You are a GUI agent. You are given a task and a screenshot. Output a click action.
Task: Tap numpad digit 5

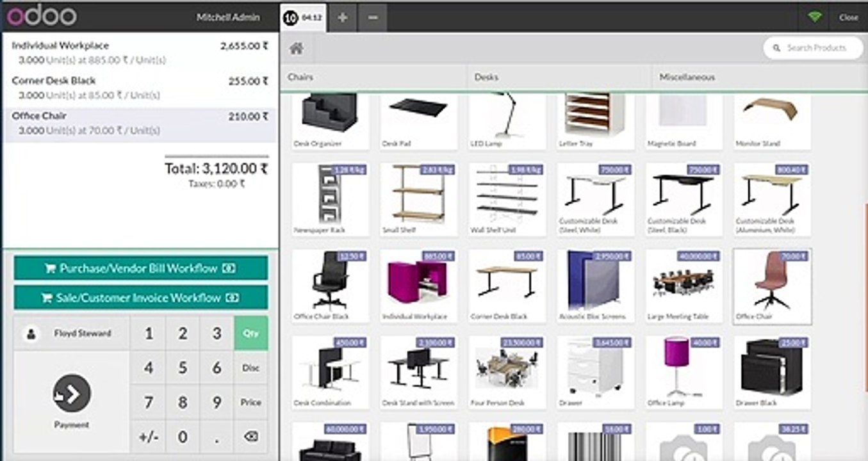(x=183, y=368)
